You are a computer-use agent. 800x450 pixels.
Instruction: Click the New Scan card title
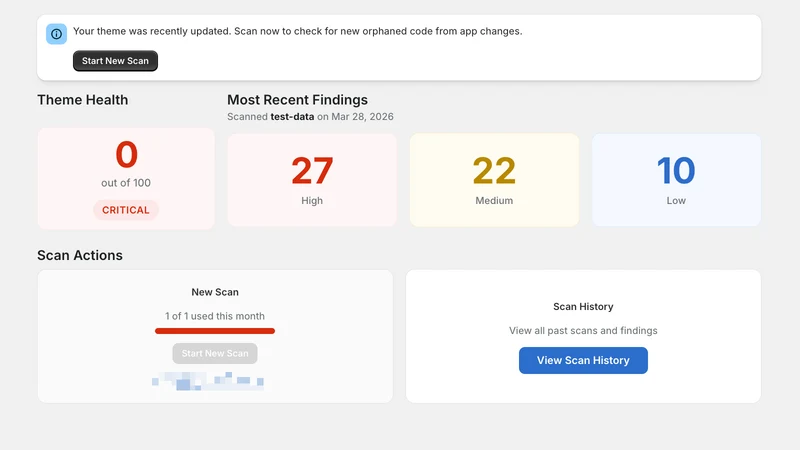[215, 292]
